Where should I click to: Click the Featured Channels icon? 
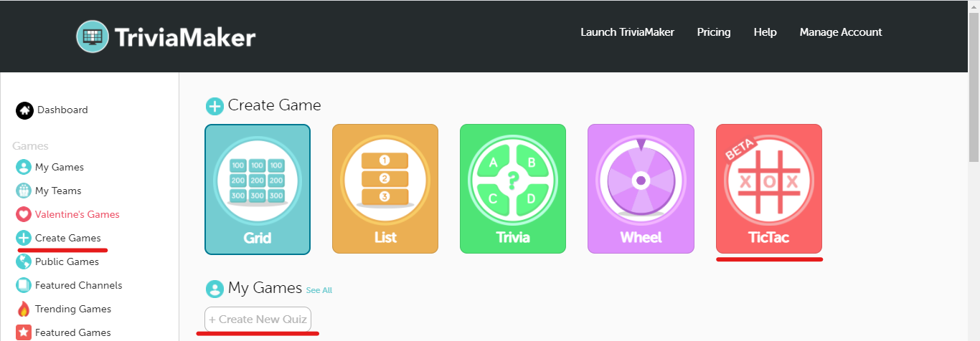24,285
